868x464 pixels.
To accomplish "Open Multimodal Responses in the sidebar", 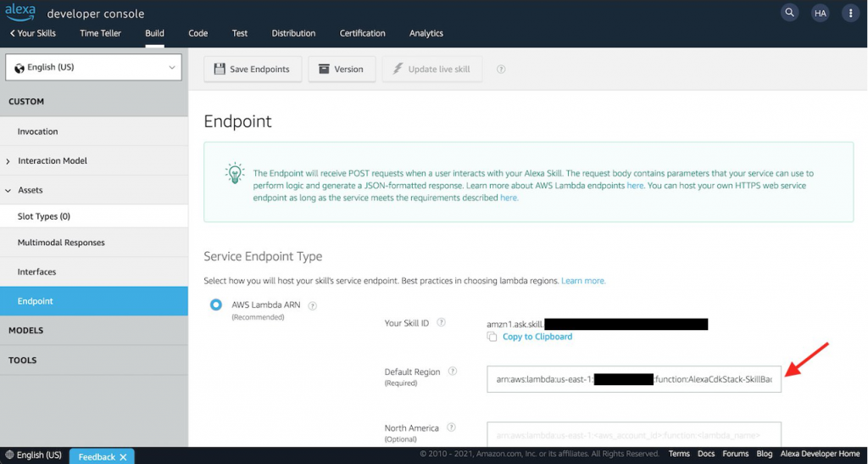I will [x=94, y=243].
